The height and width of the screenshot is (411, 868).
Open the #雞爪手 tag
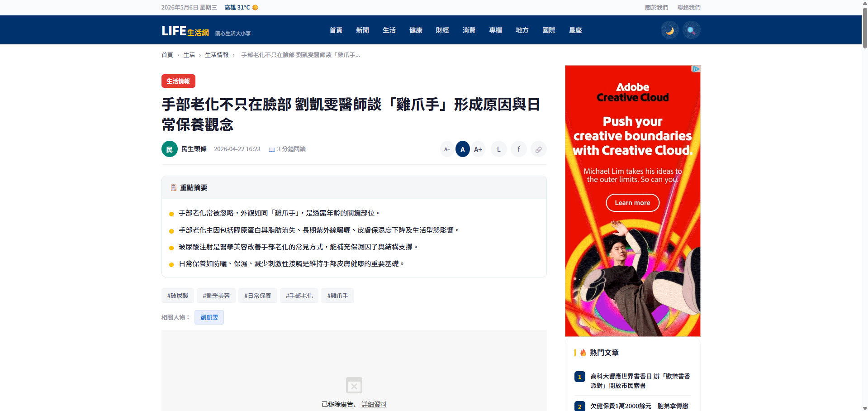(x=337, y=296)
